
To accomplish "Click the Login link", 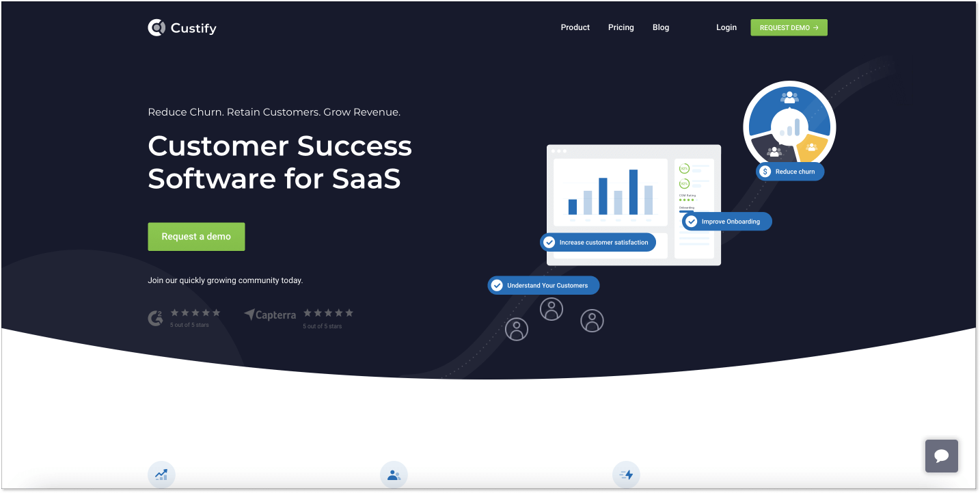I will (x=726, y=27).
